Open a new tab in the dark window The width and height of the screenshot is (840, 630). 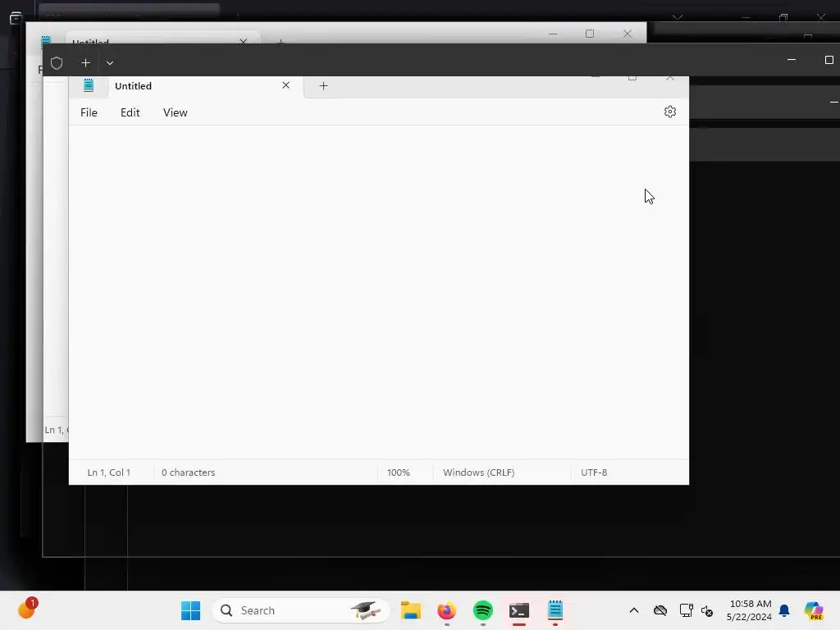tap(85, 63)
